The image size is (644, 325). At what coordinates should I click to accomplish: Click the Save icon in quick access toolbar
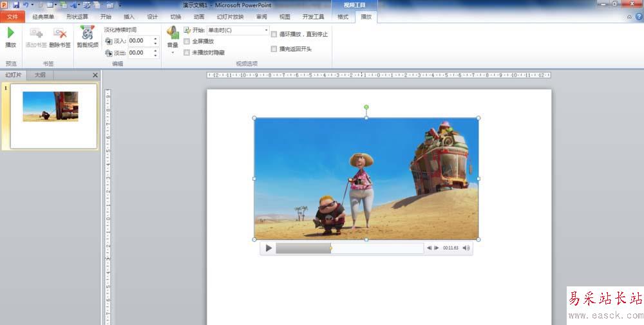(x=16, y=5)
